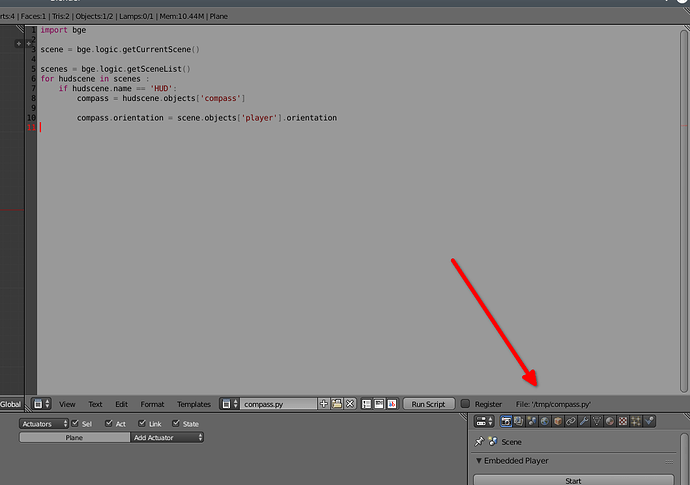Click the File: '/tmp/compass.py' label
Image resolution: width=690 pixels, height=485 pixels.
[553, 404]
